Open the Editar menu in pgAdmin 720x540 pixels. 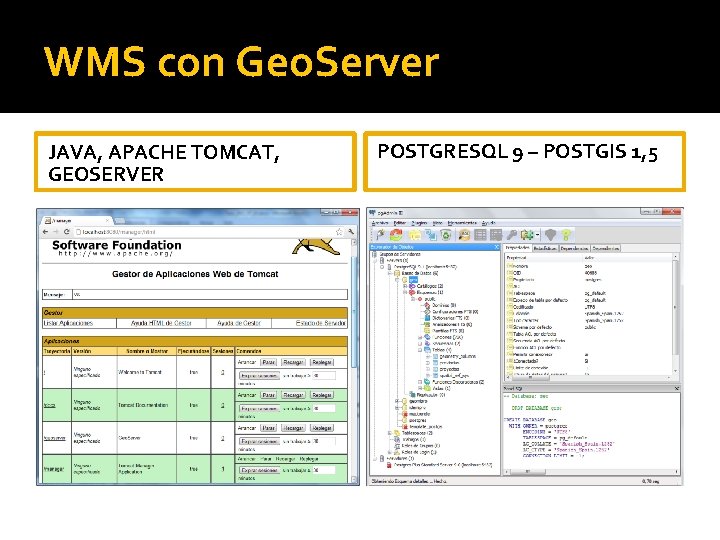click(400, 223)
